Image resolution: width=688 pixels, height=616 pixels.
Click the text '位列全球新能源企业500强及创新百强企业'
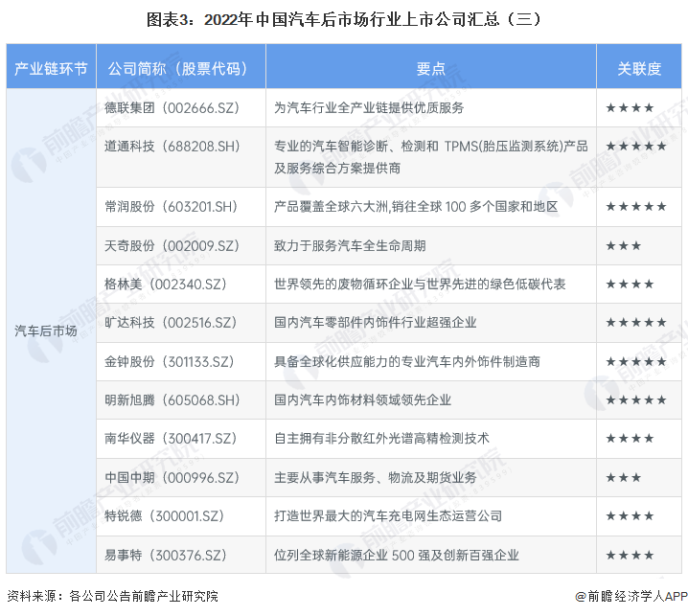pyautogui.click(x=396, y=556)
